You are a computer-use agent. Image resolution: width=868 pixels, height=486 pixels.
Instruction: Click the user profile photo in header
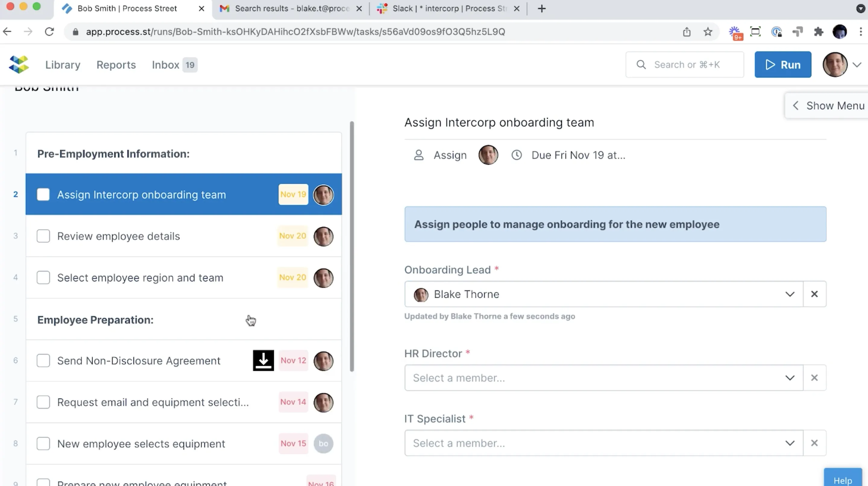pos(835,64)
